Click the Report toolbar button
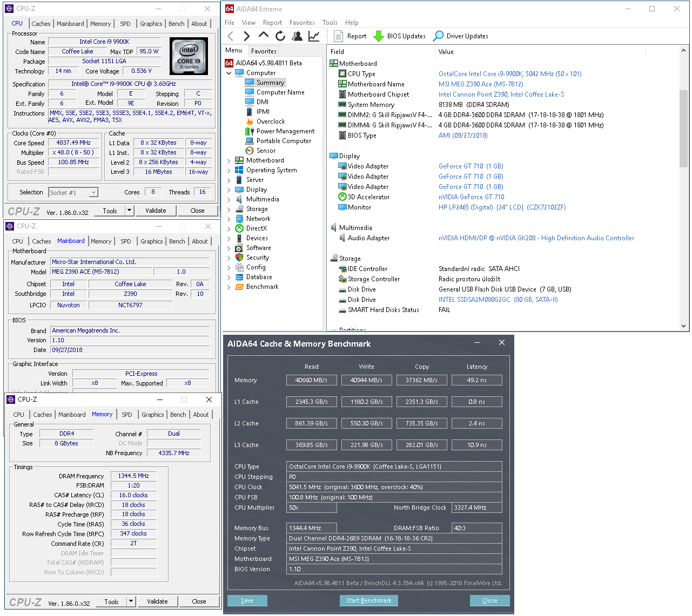692x616 pixels. click(x=350, y=36)
